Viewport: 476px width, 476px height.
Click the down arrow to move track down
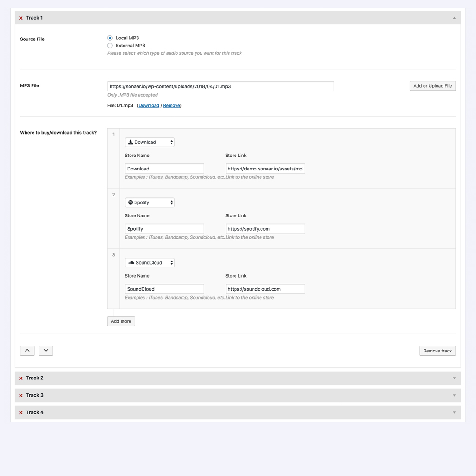click(x=46, y=351)
